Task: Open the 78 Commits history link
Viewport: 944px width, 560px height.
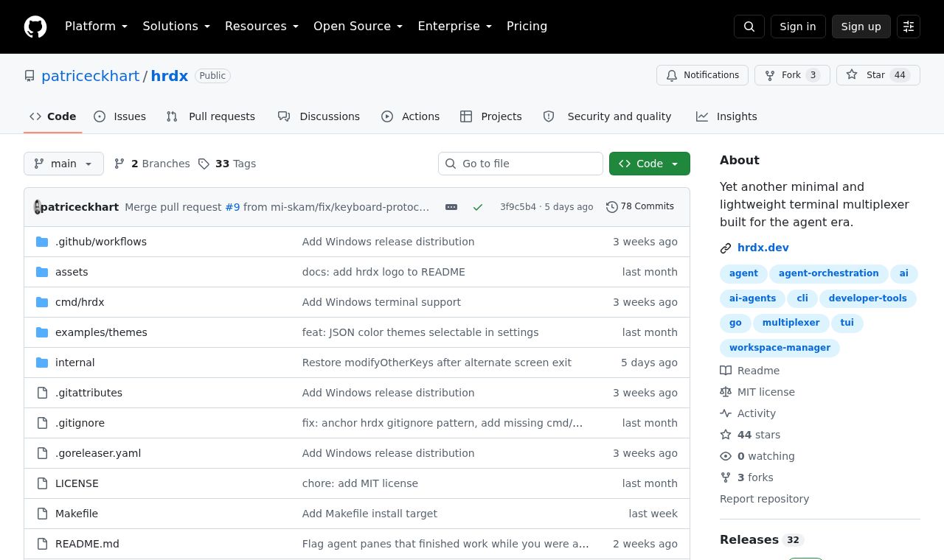Action: pyautogui.click(x=640, y=206)
